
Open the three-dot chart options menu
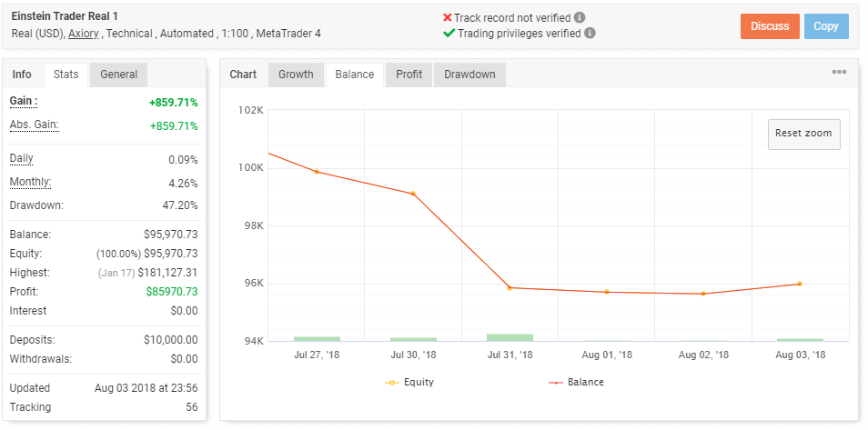(x=839, y=72)
